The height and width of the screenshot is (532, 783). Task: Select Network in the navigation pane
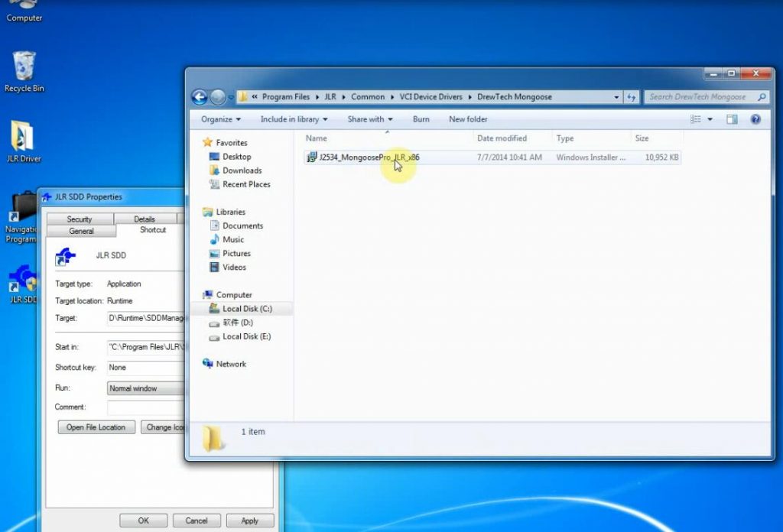[x=231, y=365]
